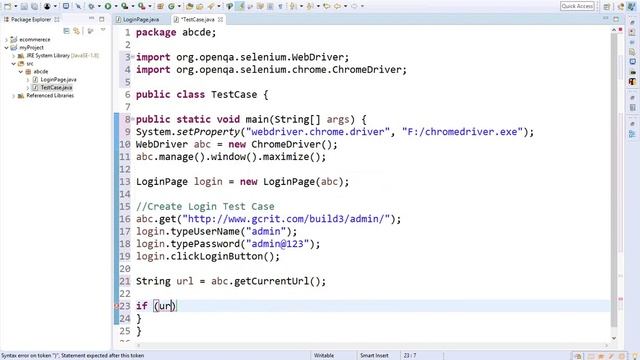Click the External Tools run icon
Image resolution: width=640 pixels, height=360 pixels.
[x=141, y=6]
